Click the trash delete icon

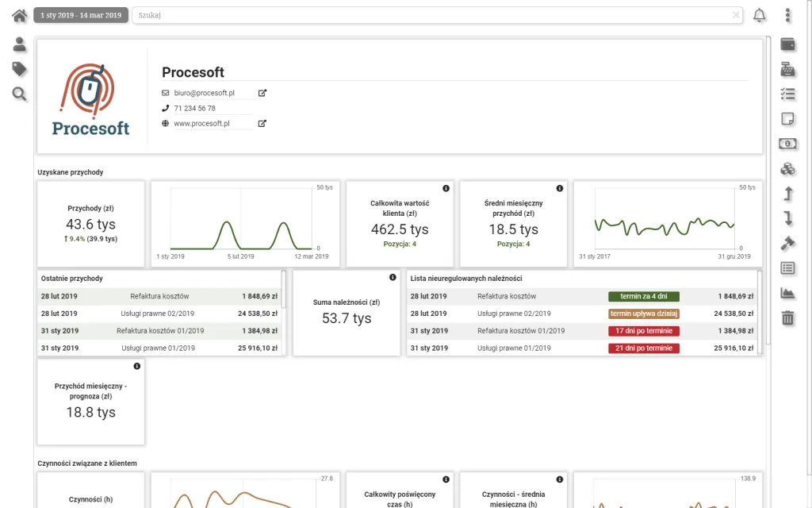pyautogui.click(x=787, y=317)
